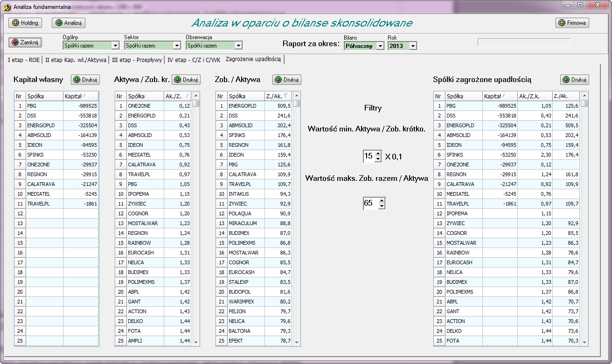Click Ak./Z.k. header in zagrożone table
The height and width of the screenshot is (364, 612).
tap(535, 96)
